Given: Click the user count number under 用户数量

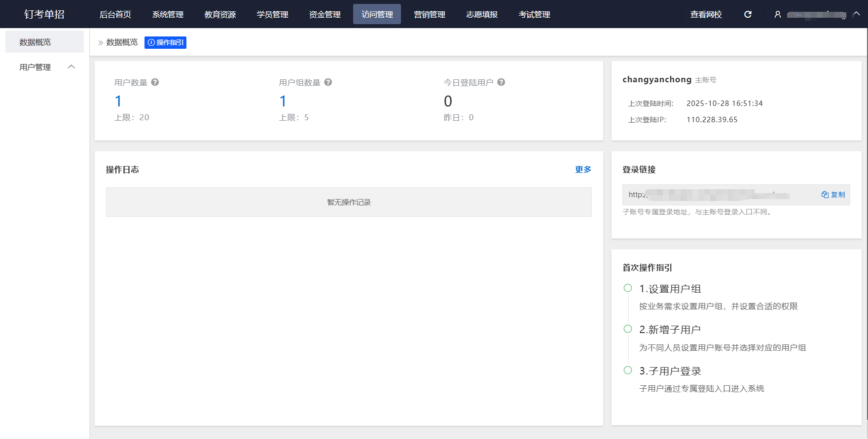Looking at the screenshot, I should [x=118, y=101].
